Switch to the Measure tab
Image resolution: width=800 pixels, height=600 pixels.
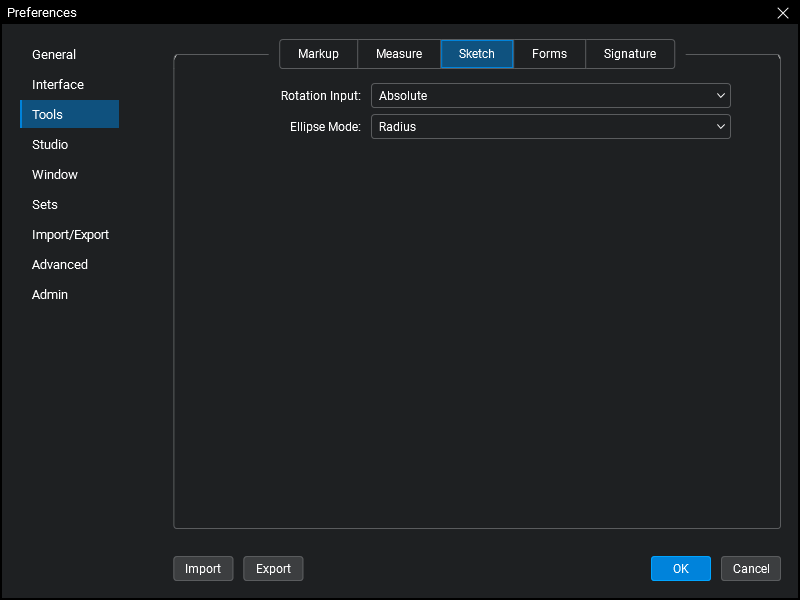pyautogui.click(x=399, y=54)
